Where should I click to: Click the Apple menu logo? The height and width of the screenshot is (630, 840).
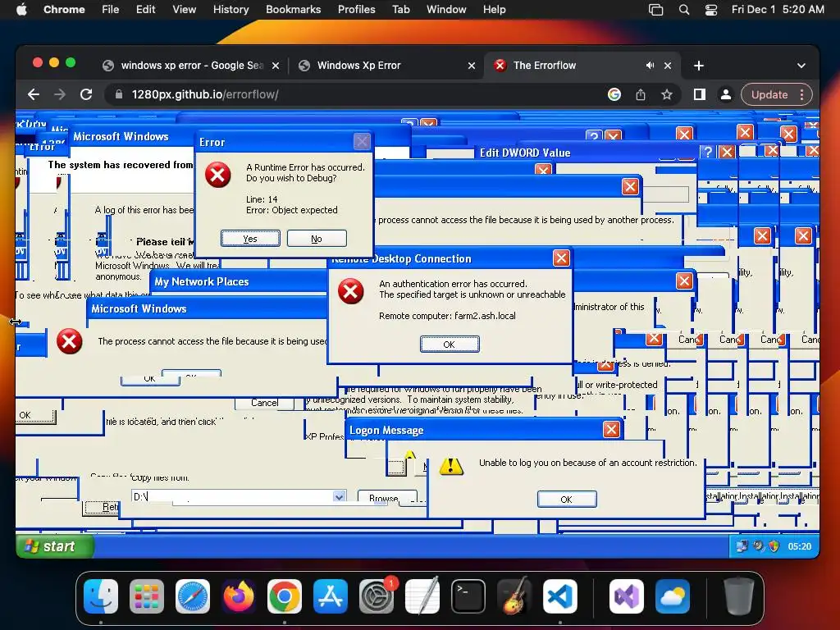pos(21,10)
